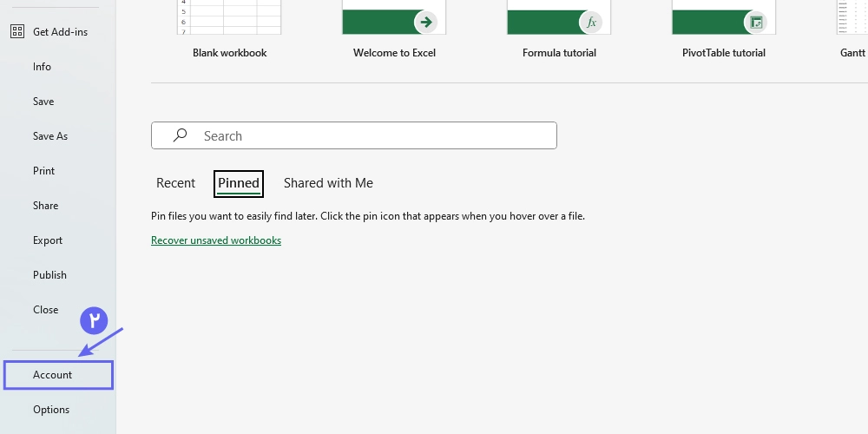Open Excel Options
The width and height of the screenshot is (868, 434).
click(x=51, y=410)
